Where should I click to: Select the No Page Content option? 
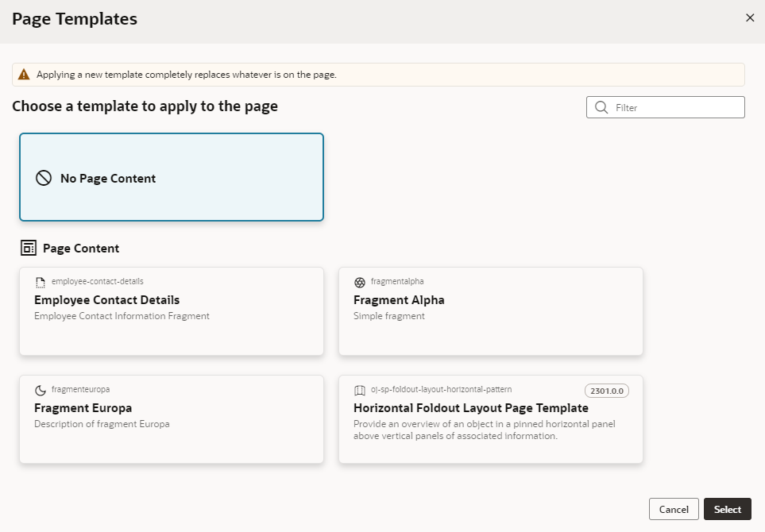[172, 176]
